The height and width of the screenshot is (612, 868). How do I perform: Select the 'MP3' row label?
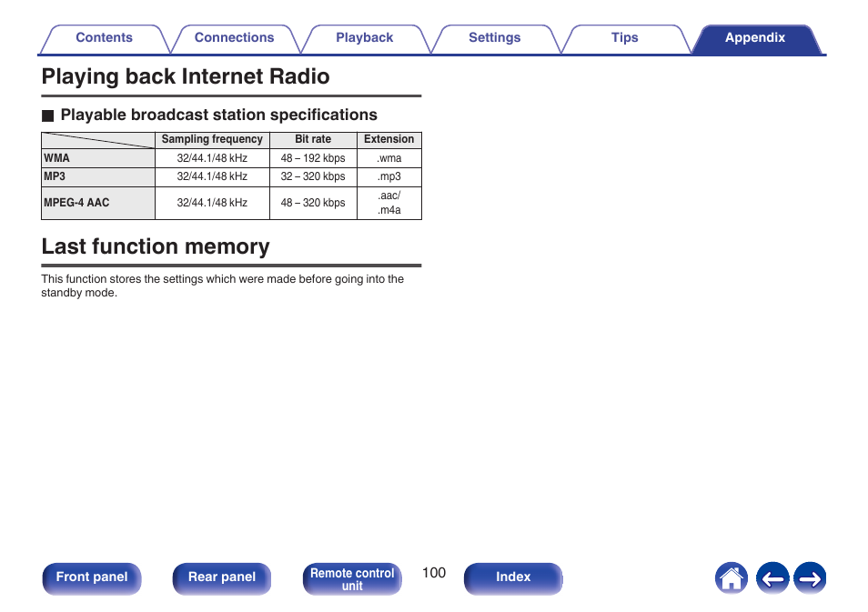pyautogui.click(x=98, y=177)
